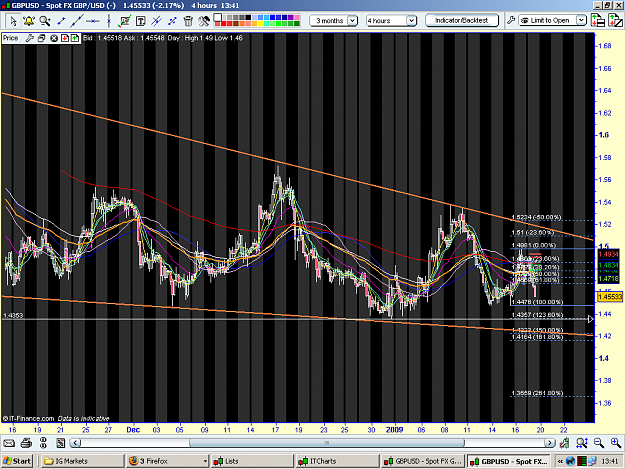
Task: Click the globe icon in system tray
Action: (570, 461)
